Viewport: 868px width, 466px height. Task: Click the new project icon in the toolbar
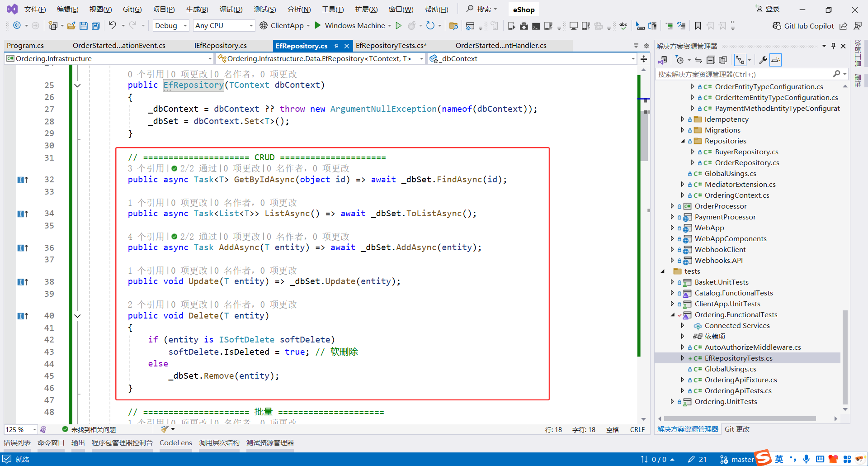[53, 26]
